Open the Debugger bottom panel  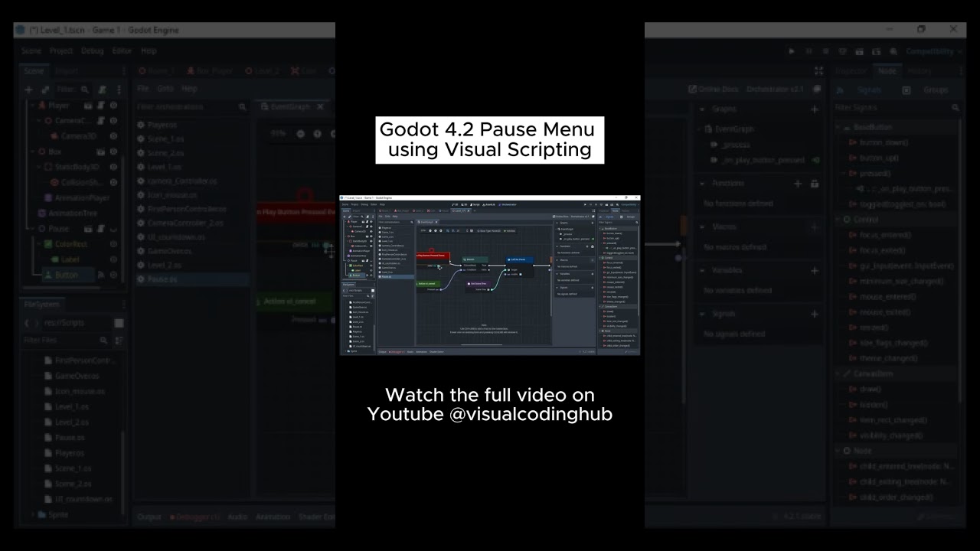[x=195, y=517]
